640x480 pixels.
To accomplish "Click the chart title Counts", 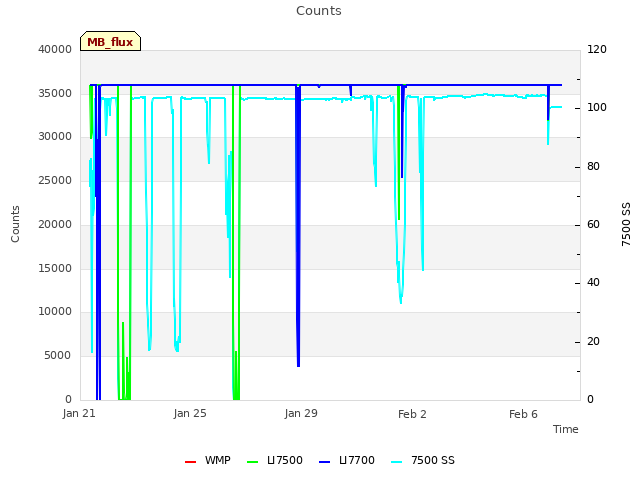I will point(319,11).
